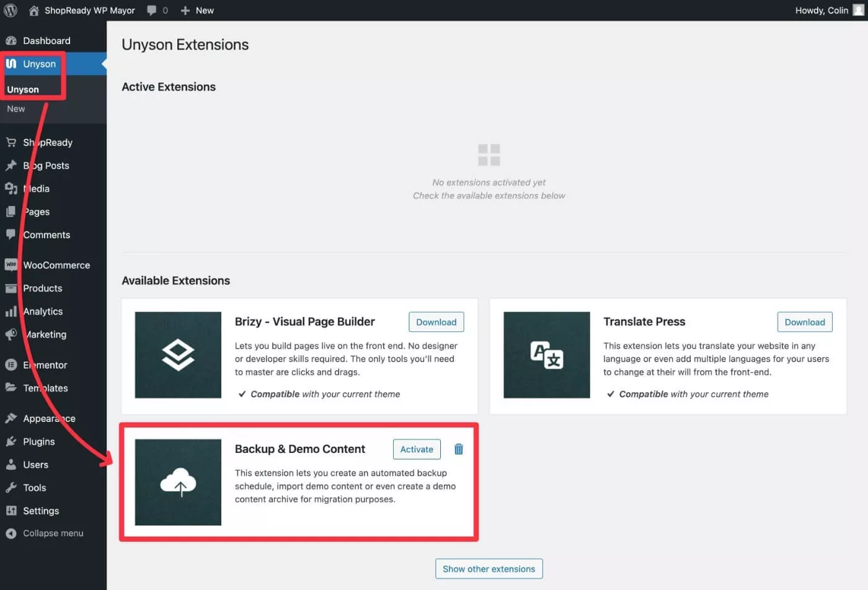Click the Comments bubble icon in sidebar
Viewport: 868px width, 590px height.
click(x=11, y=235)
